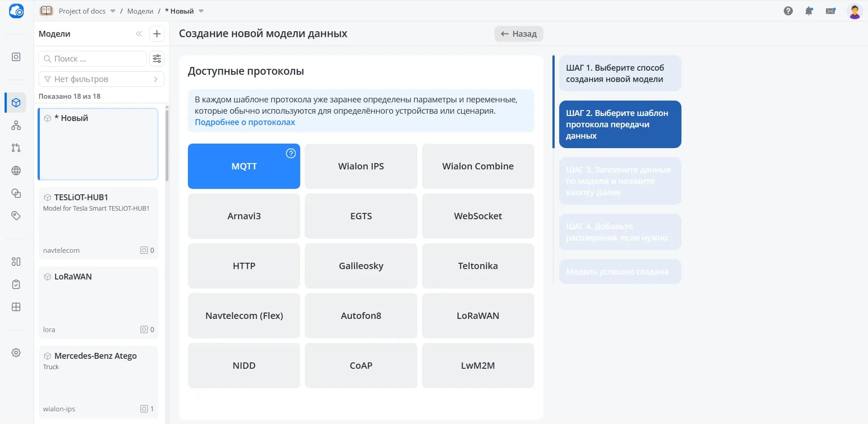
Task: Choose the Arnavi3 protocol
Action: [244, 216]
